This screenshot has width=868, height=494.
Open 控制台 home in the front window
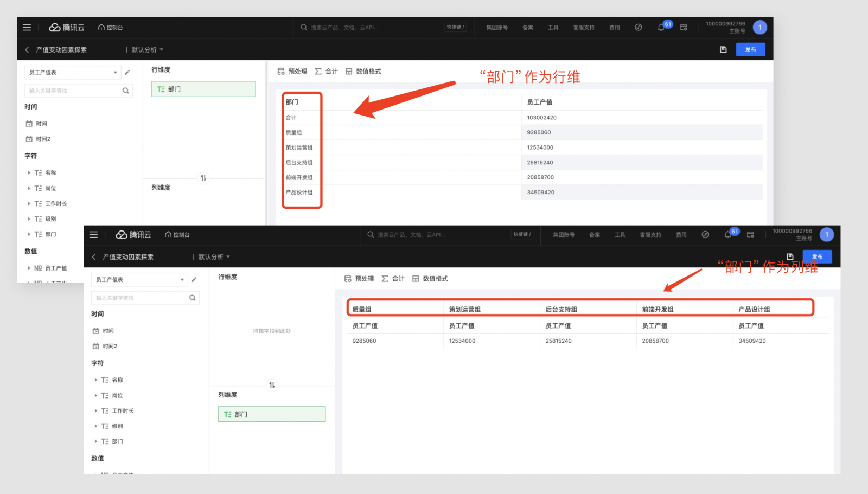(177, 235)
